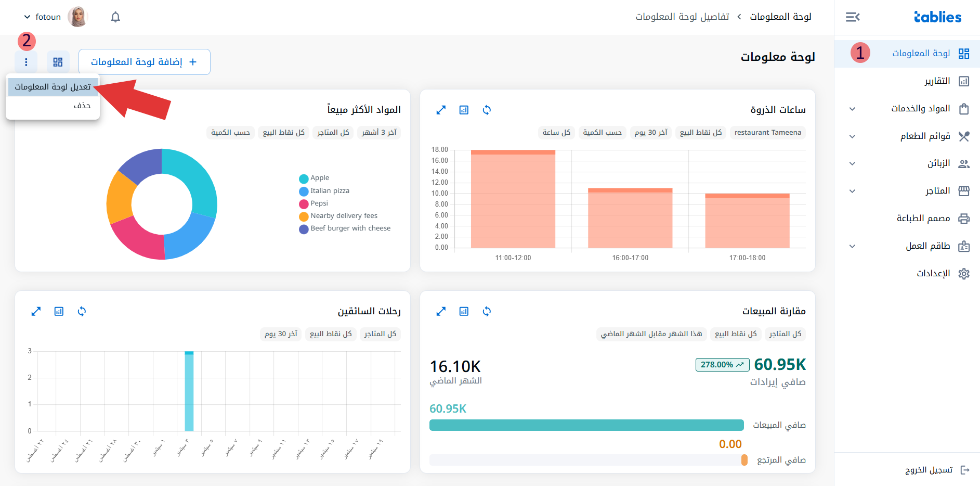Screen dimensions: 980x486
Task: Click the cyan bar in driver trips chart
Action: [189, 391]
